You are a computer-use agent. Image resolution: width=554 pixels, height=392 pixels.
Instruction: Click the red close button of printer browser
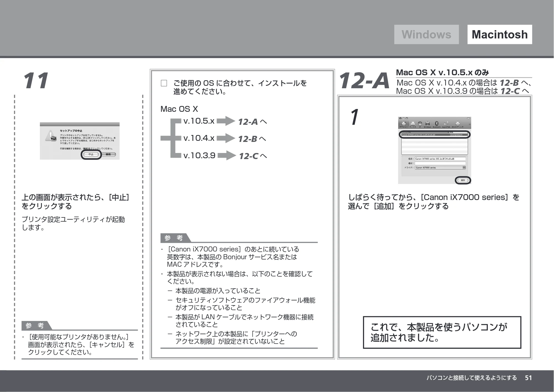pyautogui.click(x=400, y=118)
